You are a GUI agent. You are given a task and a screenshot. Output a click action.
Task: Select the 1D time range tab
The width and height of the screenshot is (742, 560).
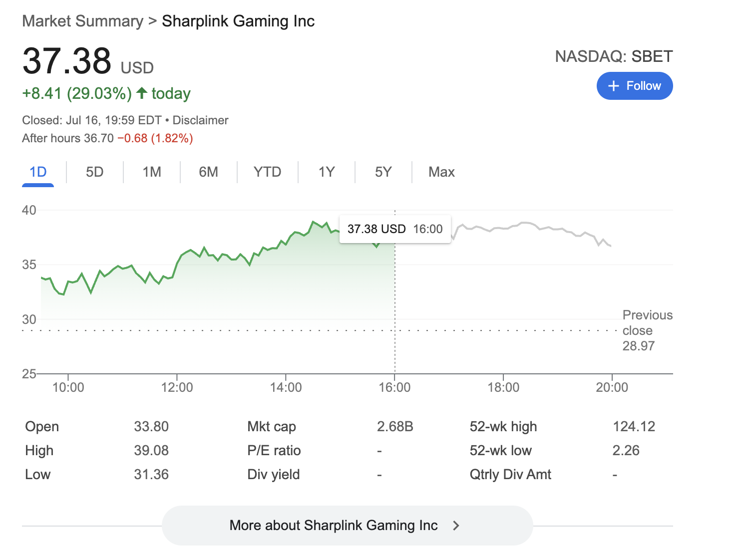(x=38, y=172)
